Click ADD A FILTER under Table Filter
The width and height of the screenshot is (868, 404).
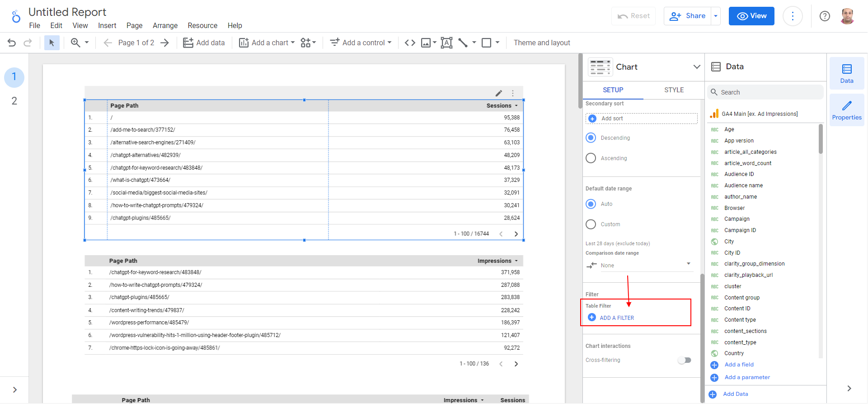611,318
